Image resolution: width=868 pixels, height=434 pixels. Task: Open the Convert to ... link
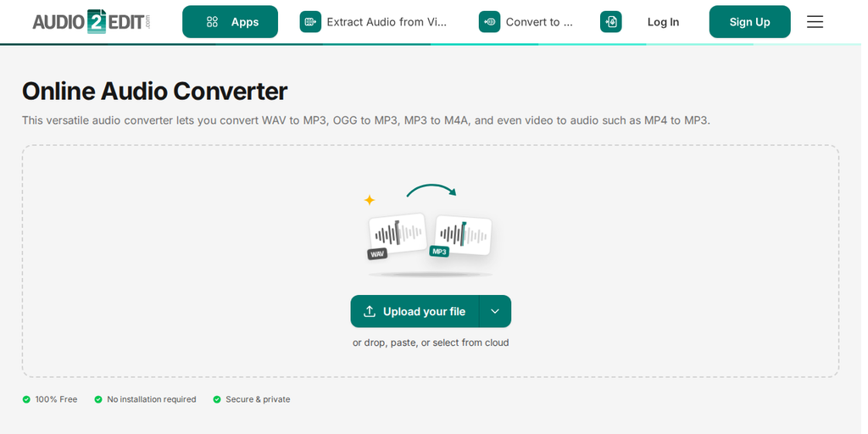tap(539, 22)
